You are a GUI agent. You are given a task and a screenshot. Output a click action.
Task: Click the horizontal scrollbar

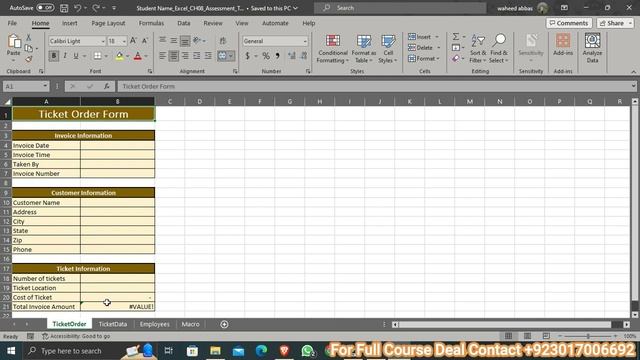coord(504,324)
